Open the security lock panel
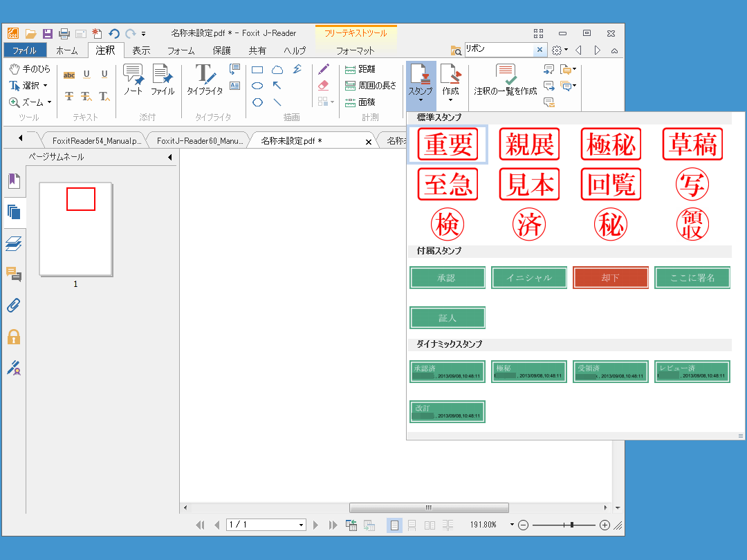Image resolution: width=747 pixels, height=560 pixels. pos(15,337)
